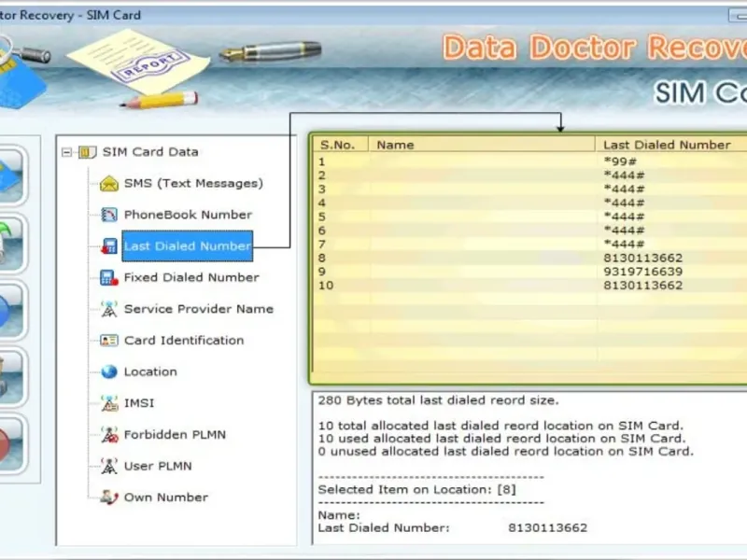The image size is (747, 560).
Task: Select row 10 with 8130113662
Action: (530, 286)
